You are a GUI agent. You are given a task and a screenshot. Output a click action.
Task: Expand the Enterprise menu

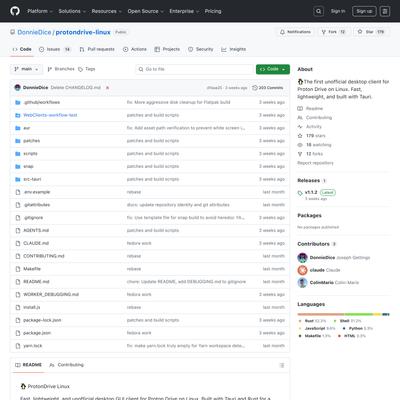[184, 11]
